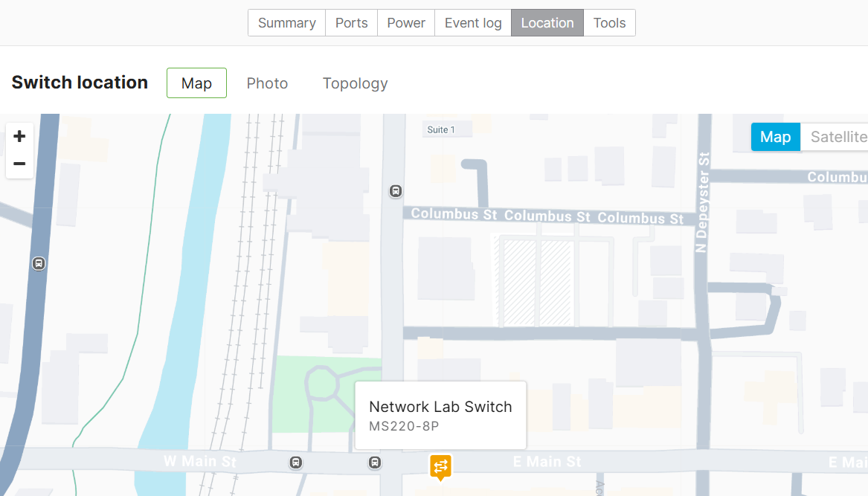The height and width of the screenshot is (496, 868).
Task: Zoom in on the map with plus button
Action: pos(19,136)
